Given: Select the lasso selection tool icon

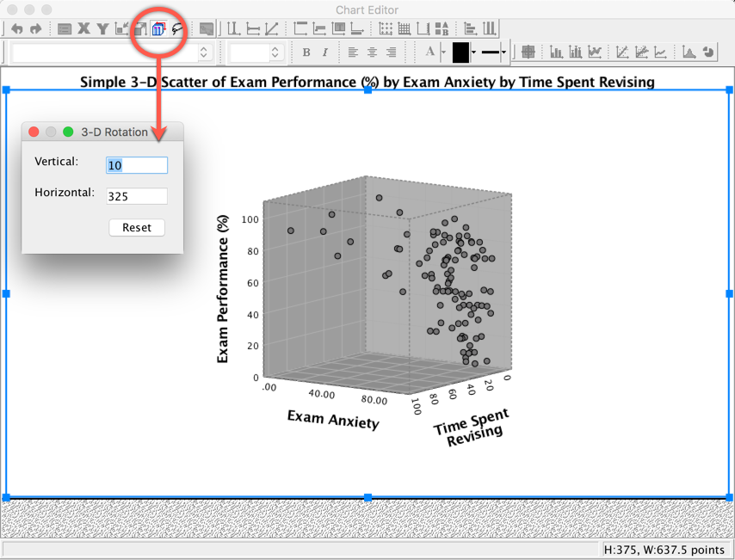Looking at the screenshot, I should 177,29.
